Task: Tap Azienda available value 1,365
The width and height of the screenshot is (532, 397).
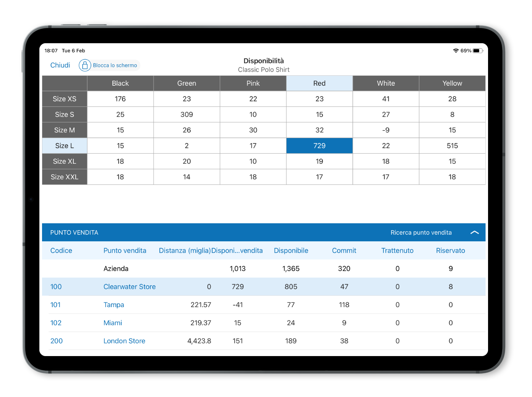Action: point(291,268)
